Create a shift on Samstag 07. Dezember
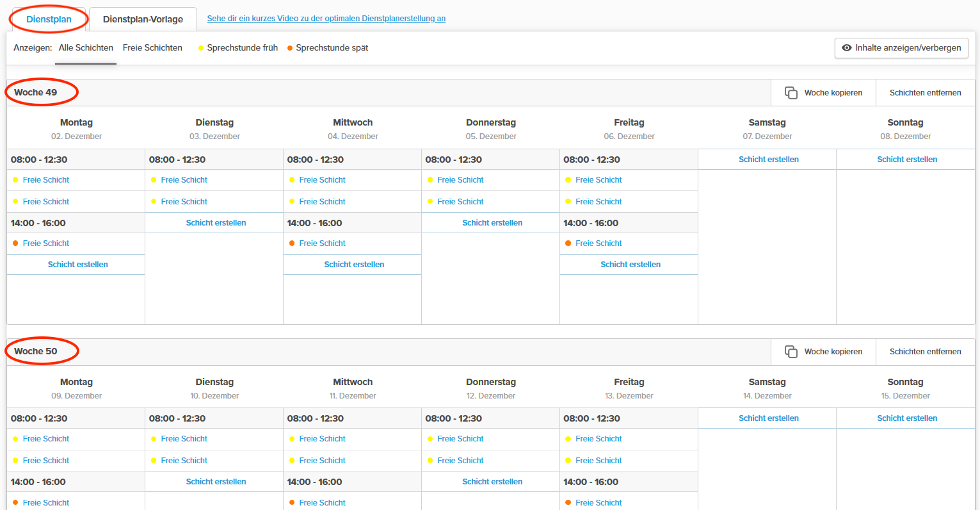The image size is (980, 510). click(x=768, y=160)
